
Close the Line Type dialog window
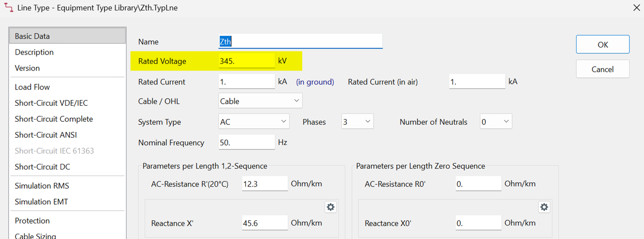pos(636,7)
